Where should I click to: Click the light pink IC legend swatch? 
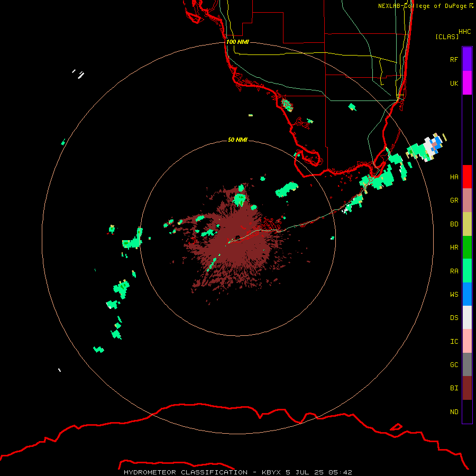(467, 341)
